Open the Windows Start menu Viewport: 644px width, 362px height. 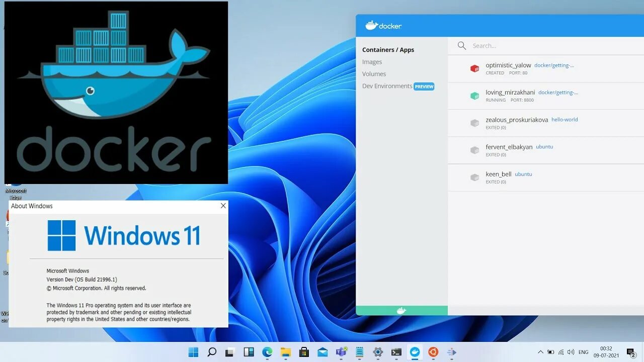193,352
